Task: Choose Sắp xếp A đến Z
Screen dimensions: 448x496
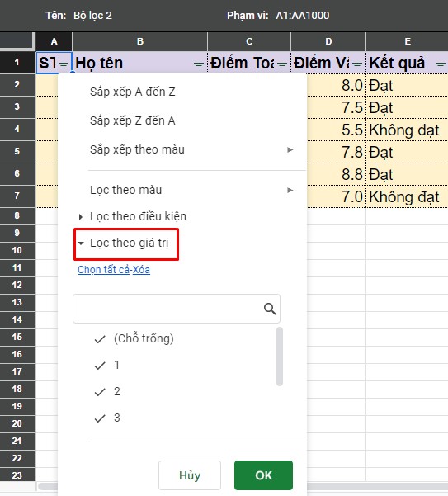Action: pos(133,92)
